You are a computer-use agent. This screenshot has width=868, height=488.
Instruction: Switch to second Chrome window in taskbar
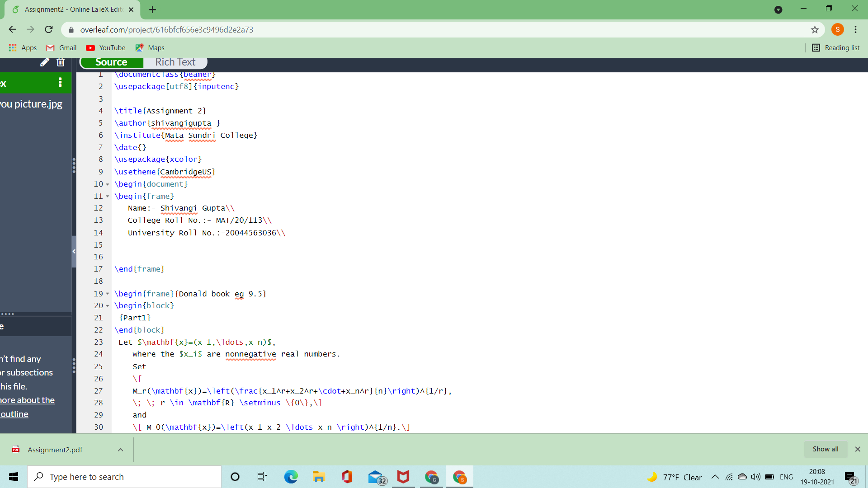pos(460,477)
